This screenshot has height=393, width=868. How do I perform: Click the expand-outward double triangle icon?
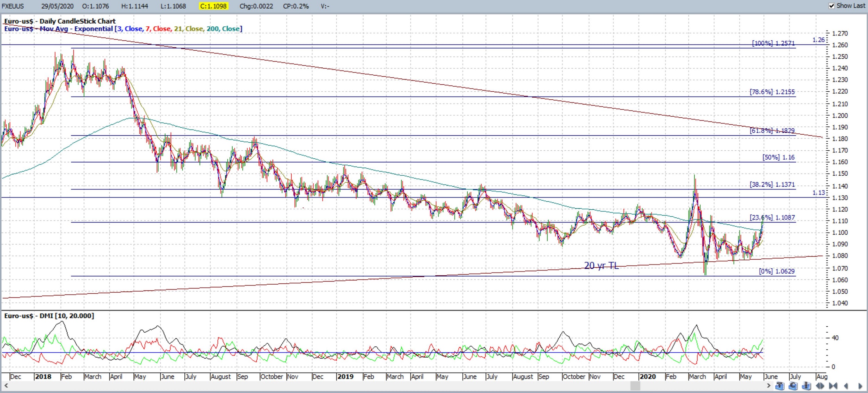pos(820,386)
